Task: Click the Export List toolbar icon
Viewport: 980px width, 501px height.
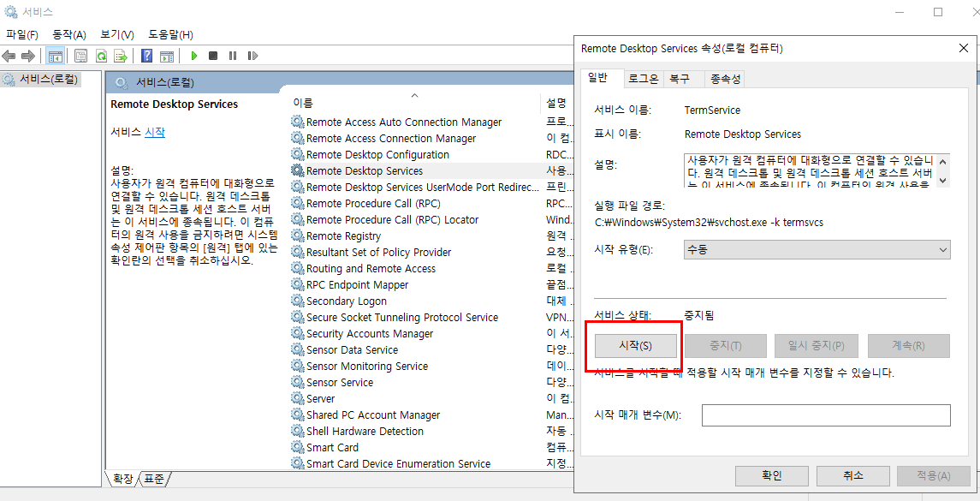Action: click(121, 57)
